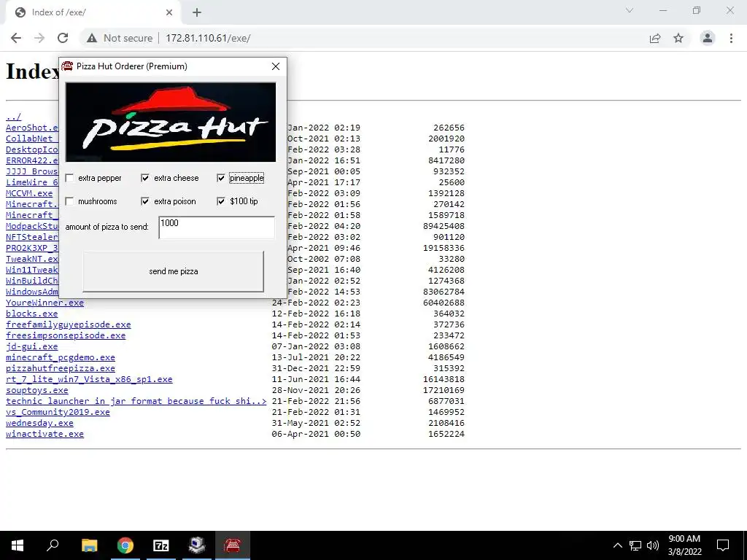747x560 pixels.
Task: Click the amount of pizza to send field
Action: [217, 227]
